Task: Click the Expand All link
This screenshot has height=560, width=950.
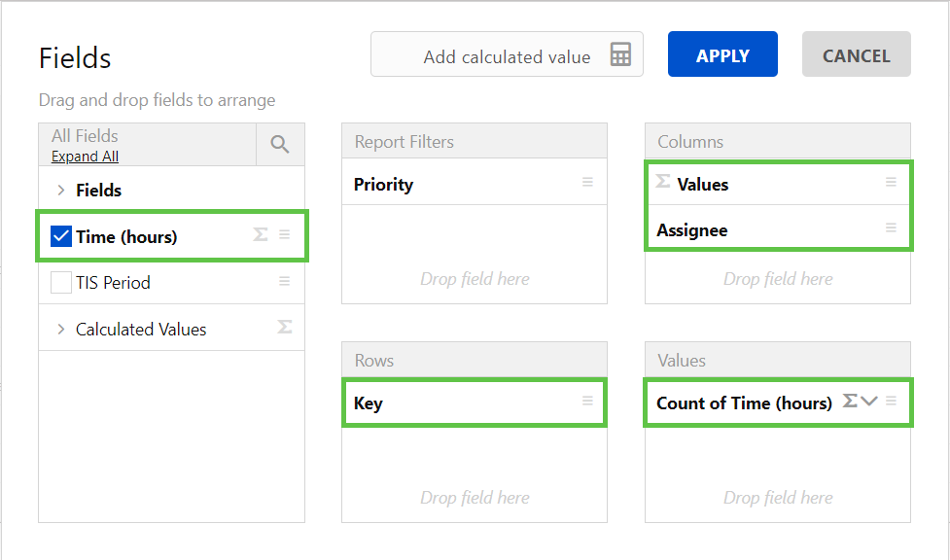Action: pyautogui.click(x=85, y=157)
